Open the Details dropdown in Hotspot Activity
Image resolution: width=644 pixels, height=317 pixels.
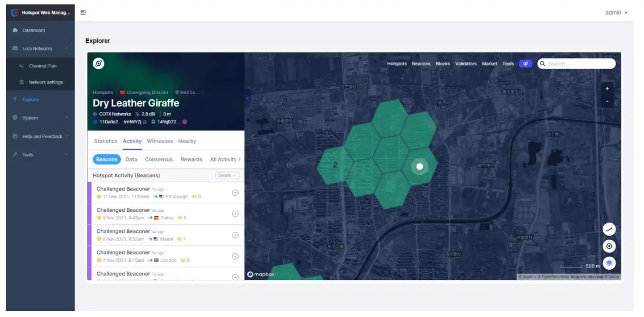[x=227, y=176]
